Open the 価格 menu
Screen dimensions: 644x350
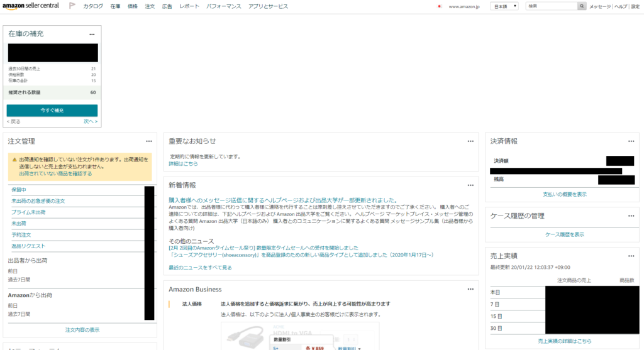(x=133, y=6)
